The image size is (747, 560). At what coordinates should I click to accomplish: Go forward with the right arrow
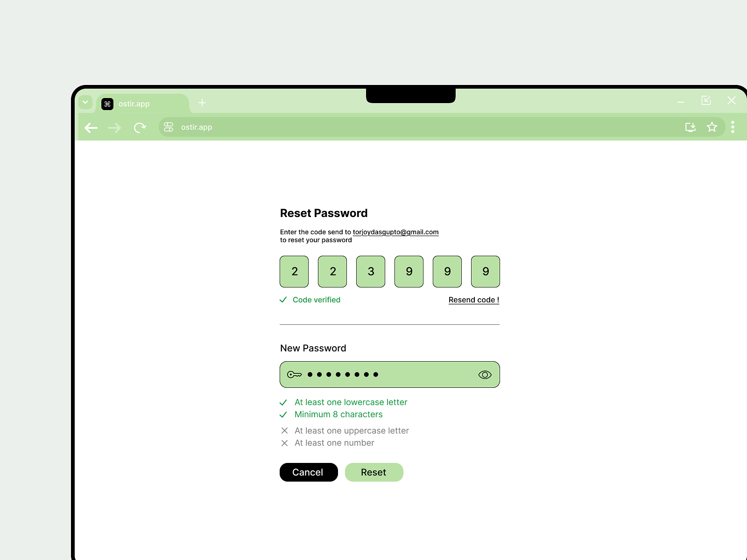tap(114, 127)
